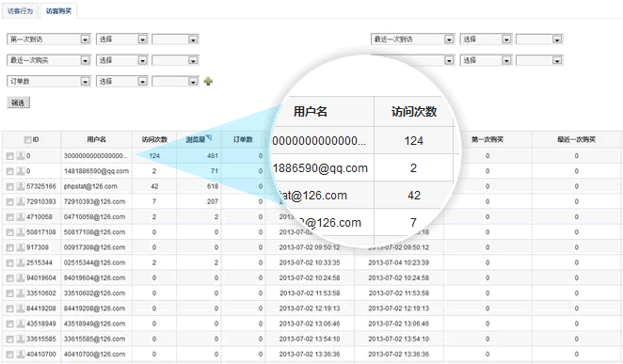Click the 筛选 filter button

18,103
